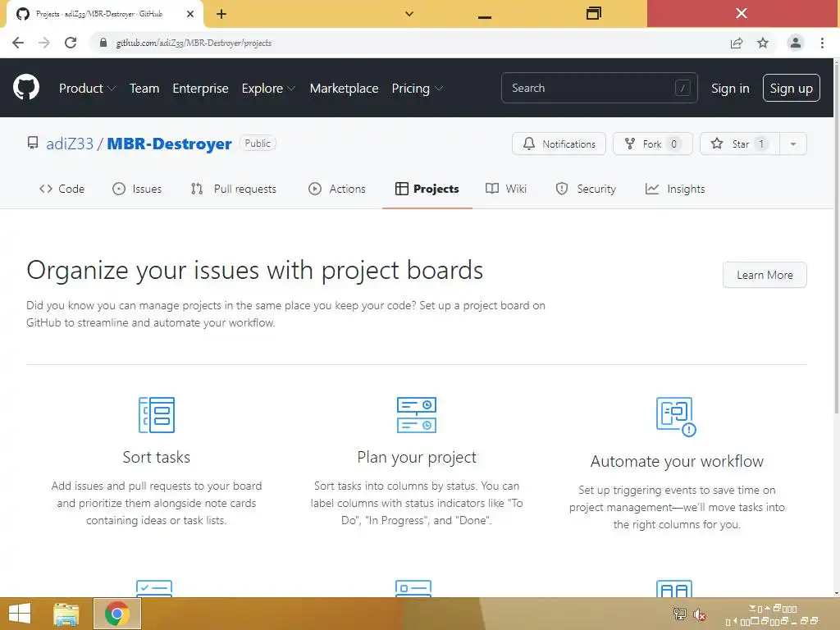The width and height of the screenshot is (840, 630).
Task: Click the 'Automate your workflow' heading
Action: point(677,461)
